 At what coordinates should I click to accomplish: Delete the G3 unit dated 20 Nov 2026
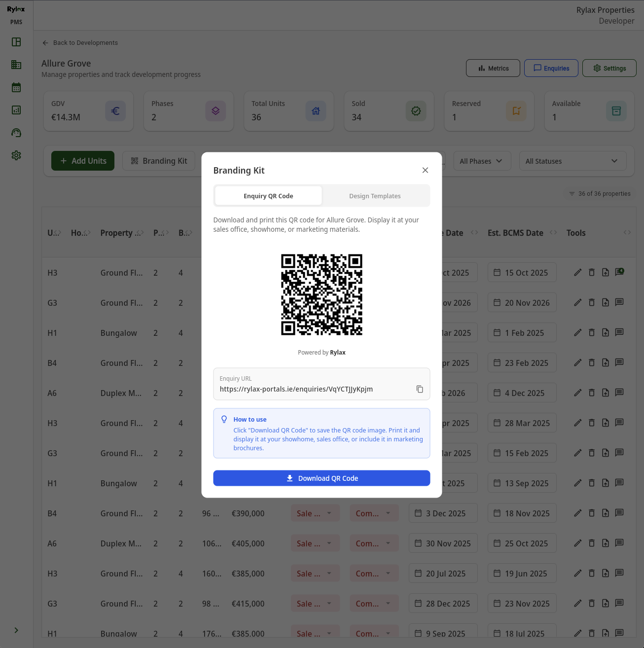click(592, 303)
